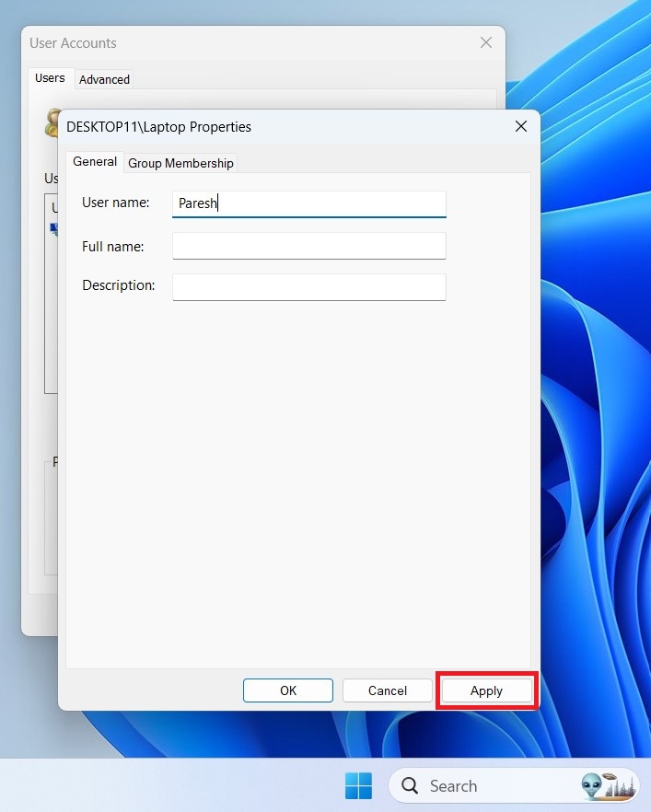This screenshot has height=812, width=651.
Task: Click the User Accounts window title
Action: [x=74, y=43]
